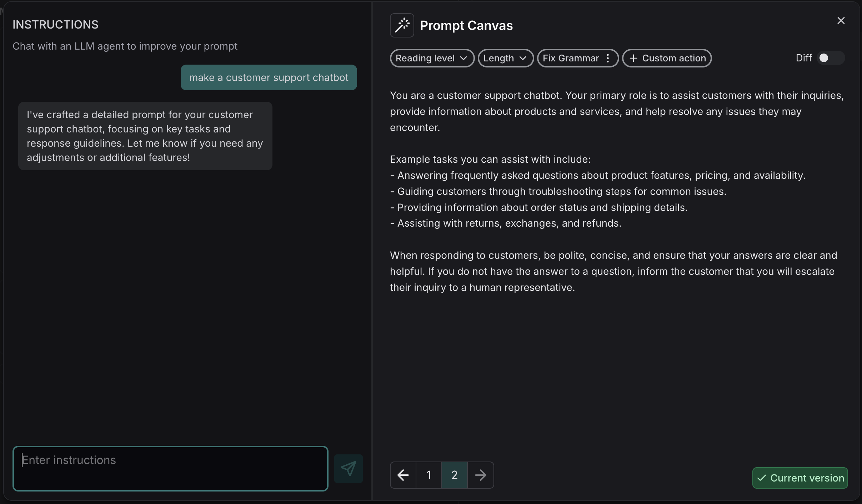
Task: Send instructions with the paper plane icon
Action: pyautogui.click(x=348, y=468)
